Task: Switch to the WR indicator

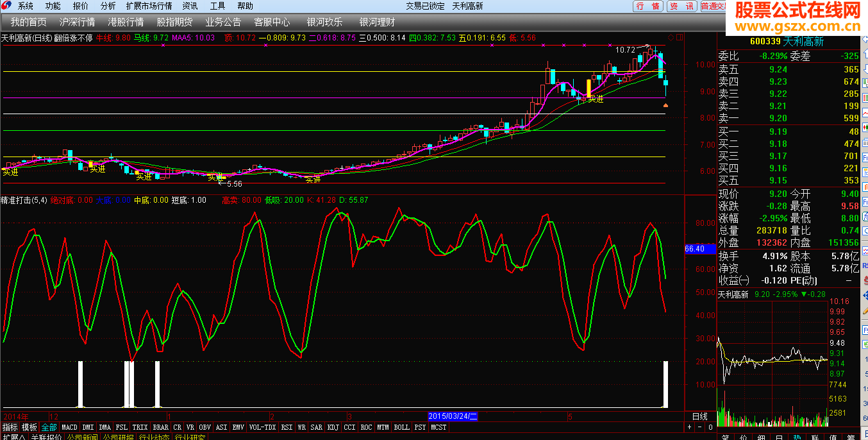Action: [x=301, y=427]
